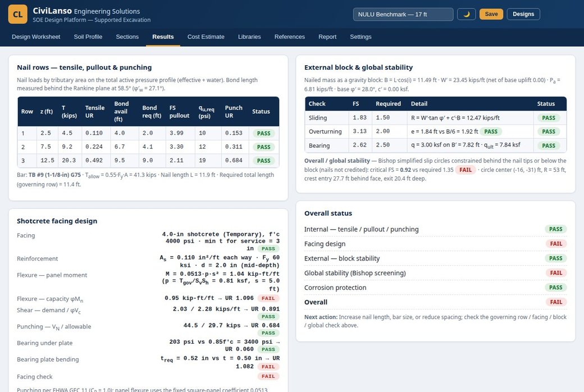Click the 'External block & global stability' heading

coord(358,67)
